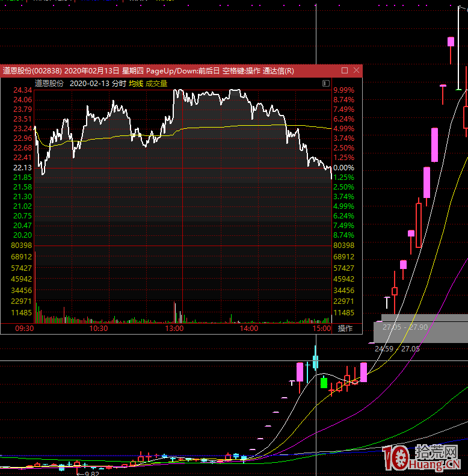The image size is (468, 476).
Task: Click the 14:00 time axis label
Action: pyautogui.click(x=249, y=329)
